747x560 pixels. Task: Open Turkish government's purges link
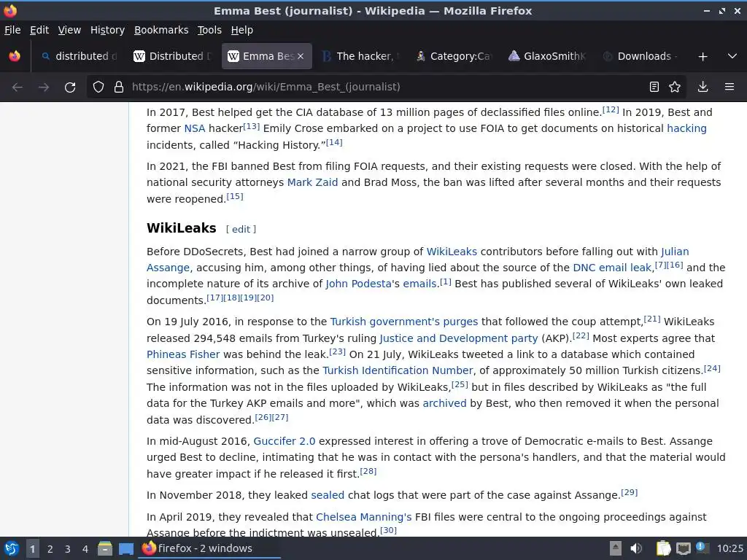(x=403, y=322)
